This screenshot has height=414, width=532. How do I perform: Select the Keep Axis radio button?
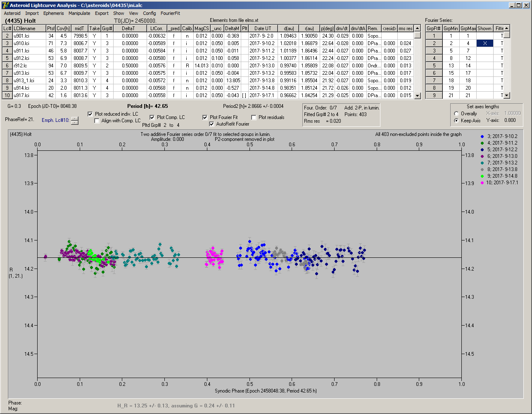point(456,121)
